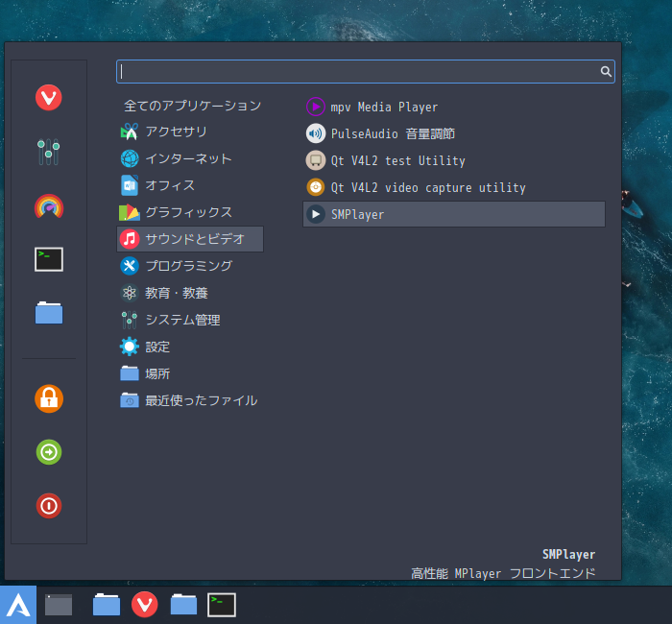The width and height of the screenshot is (672, 624).
Task: Select 全てのアプリケーション category
Action: [192, 106]
